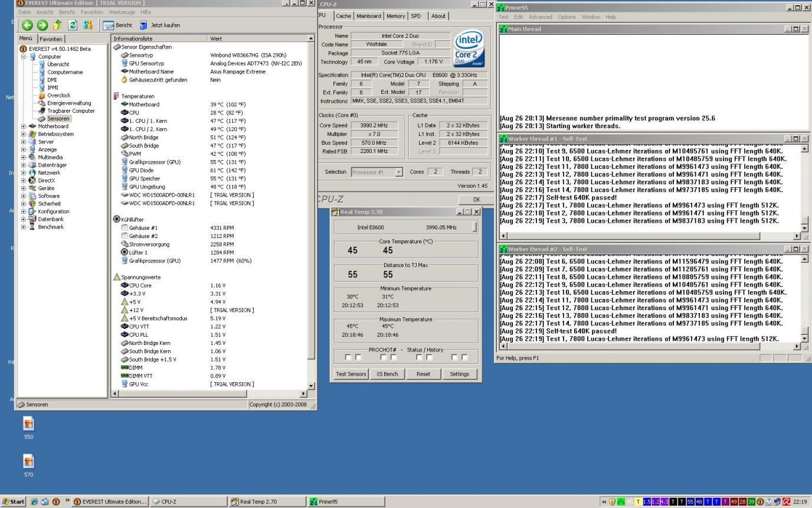Select Übersicht under Computer
Screen dimensions: 812x508
click(x=54, y=64)
